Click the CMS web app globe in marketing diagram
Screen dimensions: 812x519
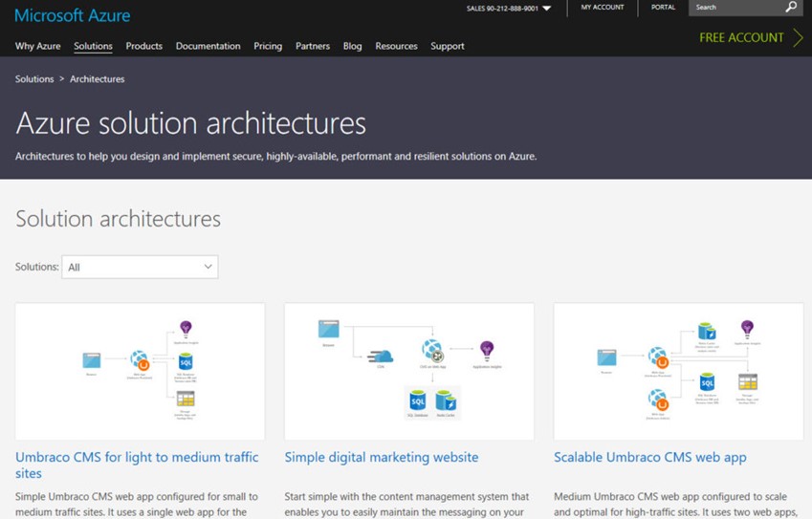[432, 351]
